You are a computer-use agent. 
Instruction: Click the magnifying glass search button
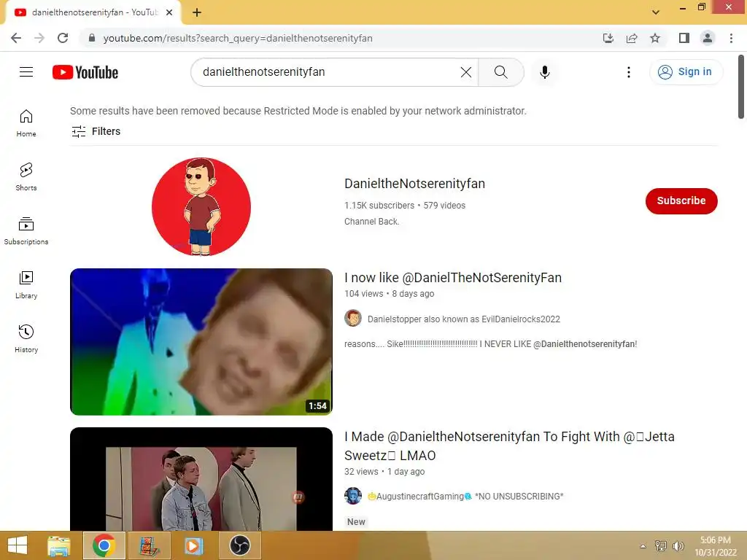tap(500, 72)
